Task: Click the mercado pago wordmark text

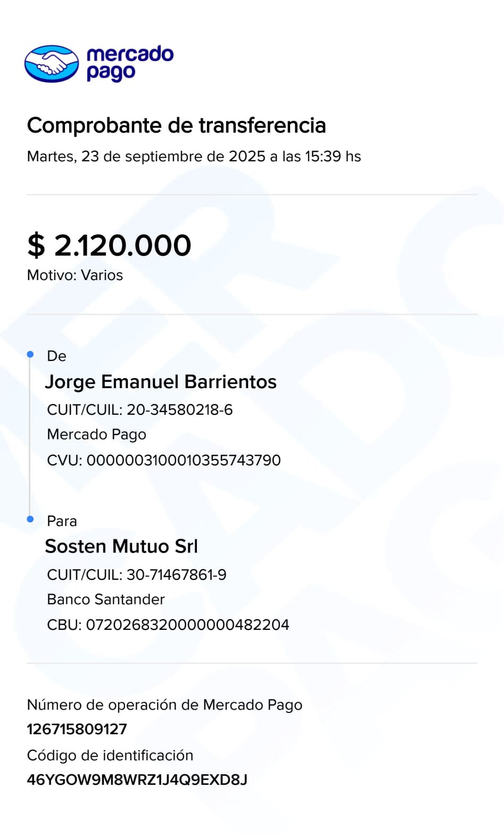Action: (x=129, y=63)
